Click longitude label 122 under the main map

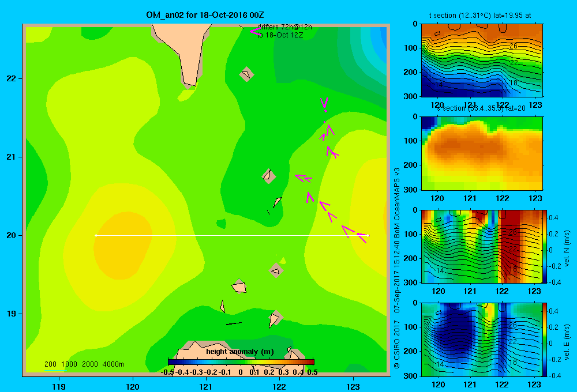tap(280, 387)
